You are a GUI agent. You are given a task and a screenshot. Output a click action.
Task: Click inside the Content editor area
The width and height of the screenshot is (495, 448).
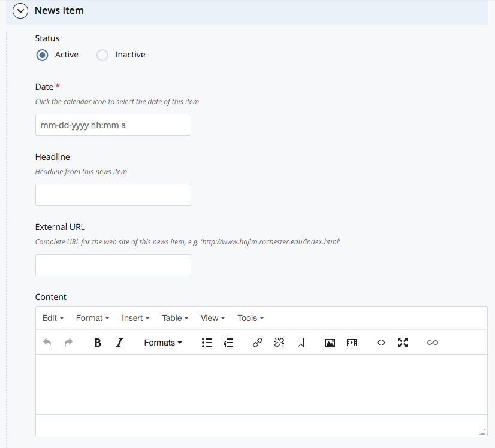click(261, 385)
